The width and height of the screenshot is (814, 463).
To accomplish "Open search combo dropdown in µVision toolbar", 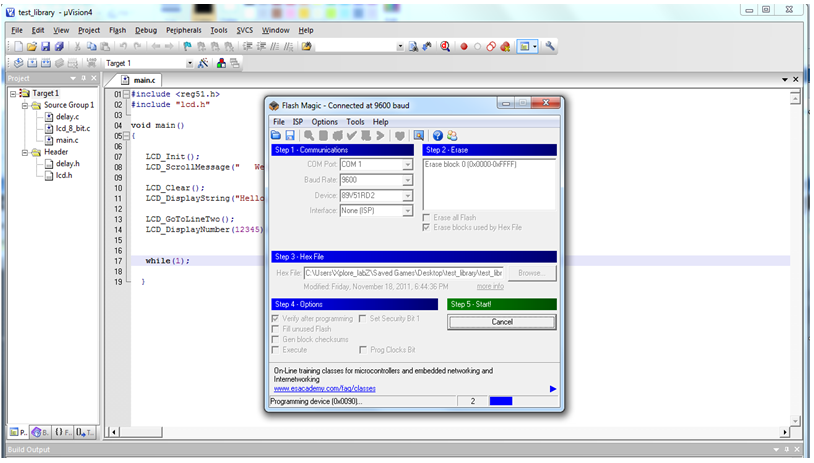I will coord(400,47).
